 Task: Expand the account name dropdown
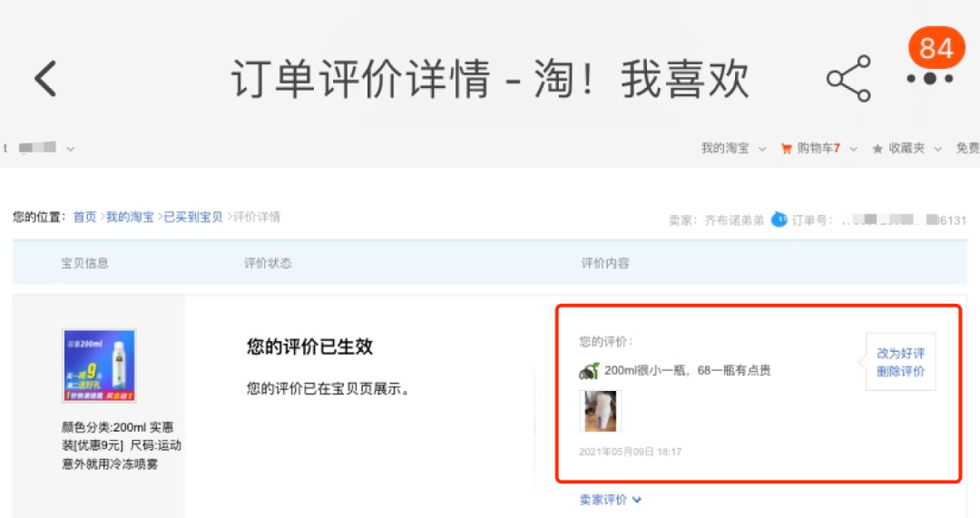[x=71, y=149]
